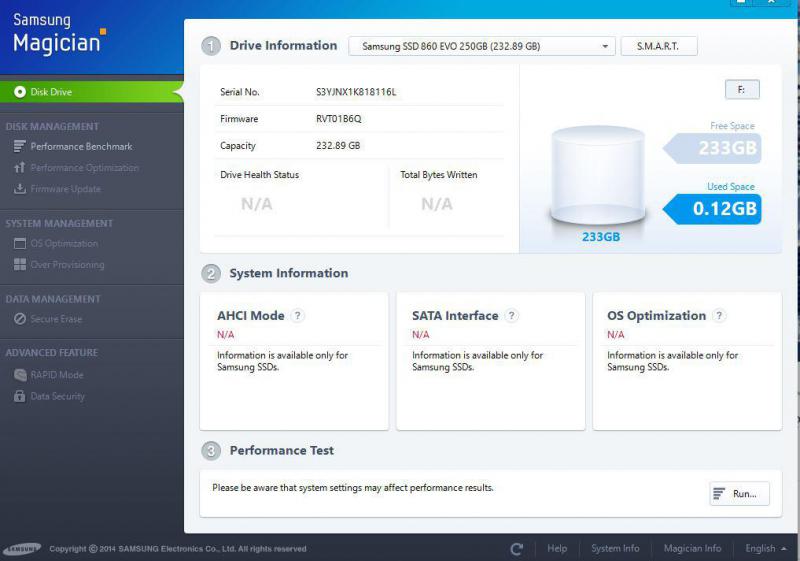
Task: Open System Info from the footer
Action: (615, 548)
